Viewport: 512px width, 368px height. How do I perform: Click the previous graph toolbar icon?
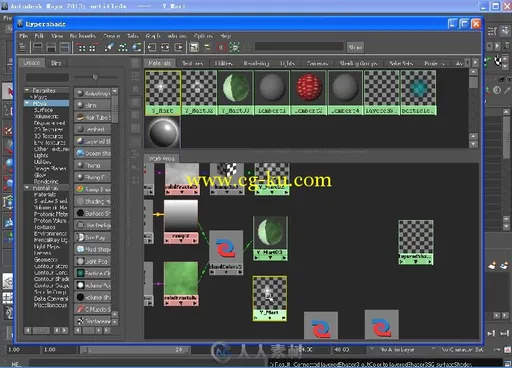[x=82, y=47]
